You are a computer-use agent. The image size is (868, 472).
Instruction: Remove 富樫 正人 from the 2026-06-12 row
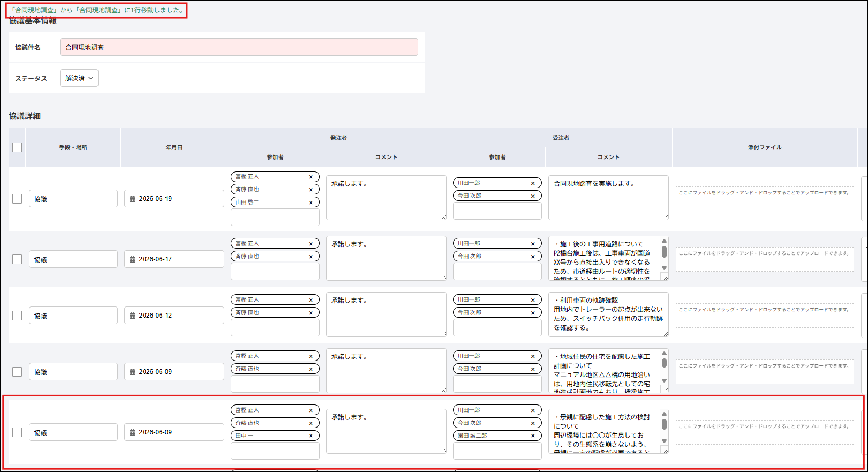(x=311, y=300)
